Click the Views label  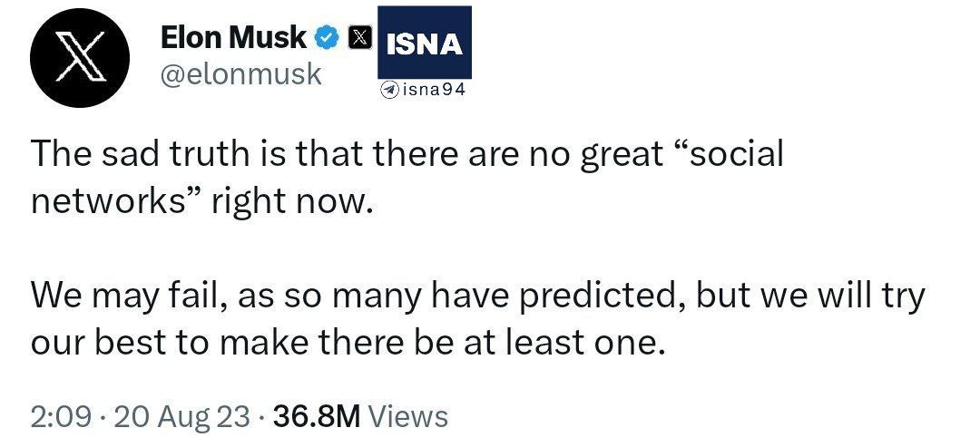(x=411, y=417)
